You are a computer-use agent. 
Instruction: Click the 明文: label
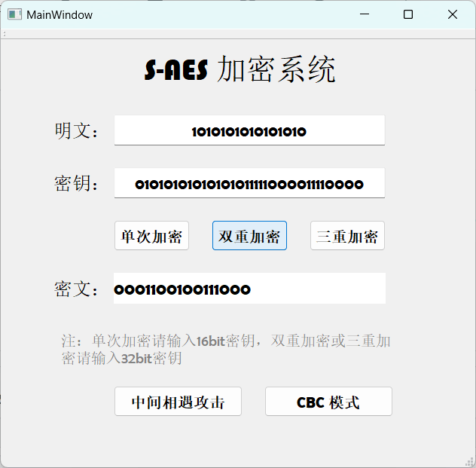tap(76, 131)
